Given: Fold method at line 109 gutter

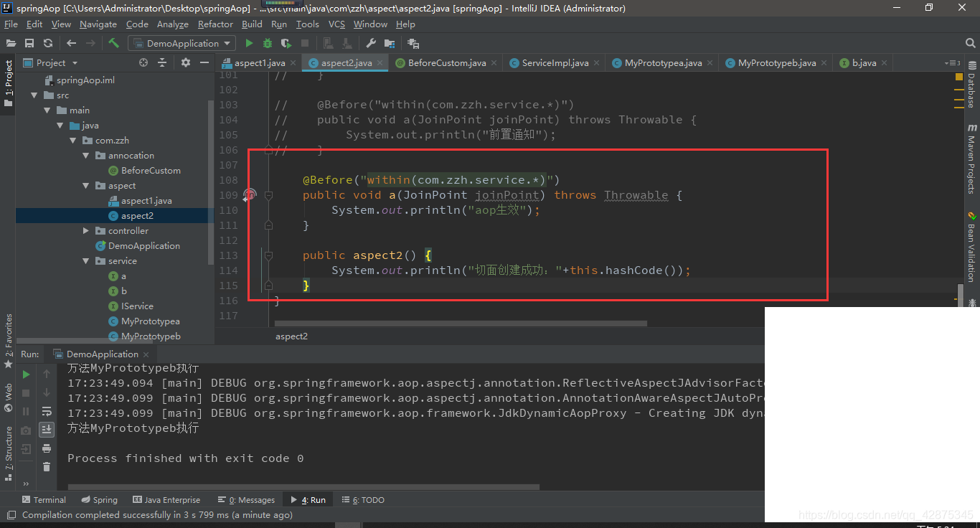Looking at the screenshot, I should tap(268, 194).
